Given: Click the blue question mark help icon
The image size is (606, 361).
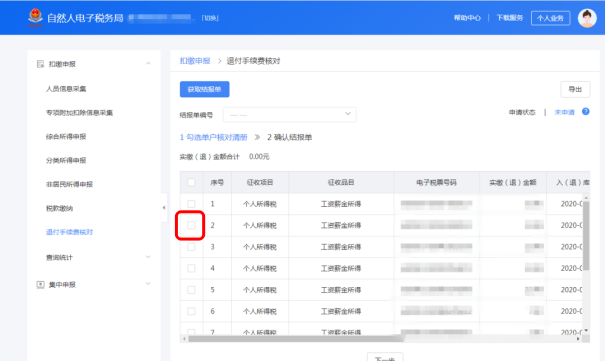Looking at the screenshot, I should pos(586,112).
